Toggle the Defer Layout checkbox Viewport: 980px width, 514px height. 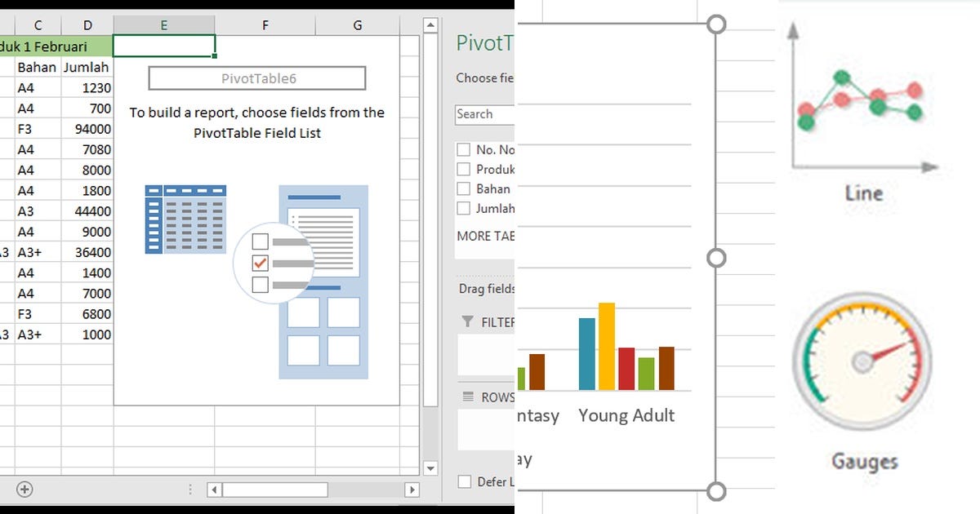[x=466, y=481]
